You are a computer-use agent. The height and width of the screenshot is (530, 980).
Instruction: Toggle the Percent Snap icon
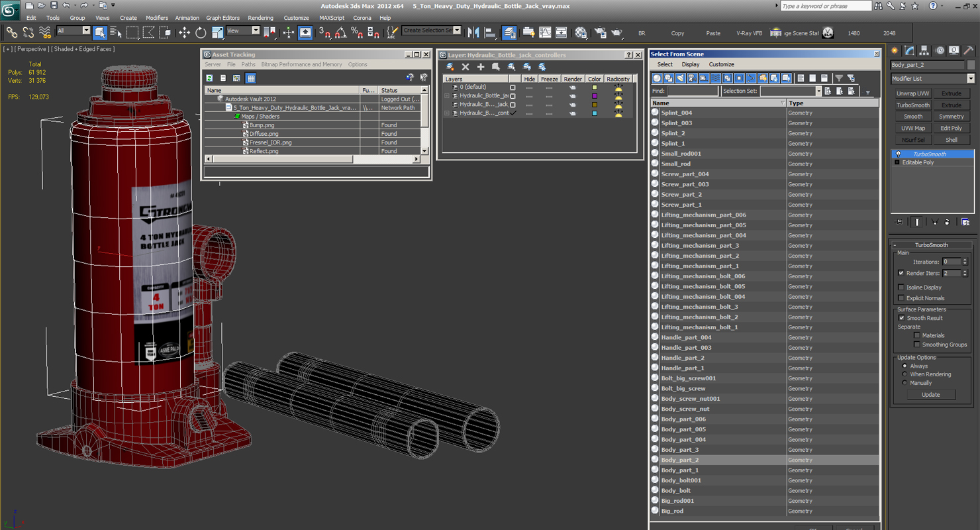pos(356,32)
